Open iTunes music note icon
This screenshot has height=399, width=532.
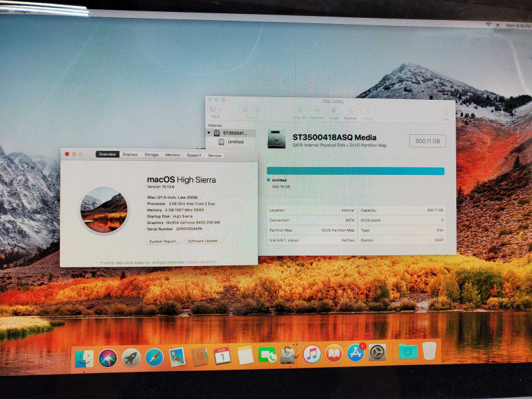tap(312, 354)
